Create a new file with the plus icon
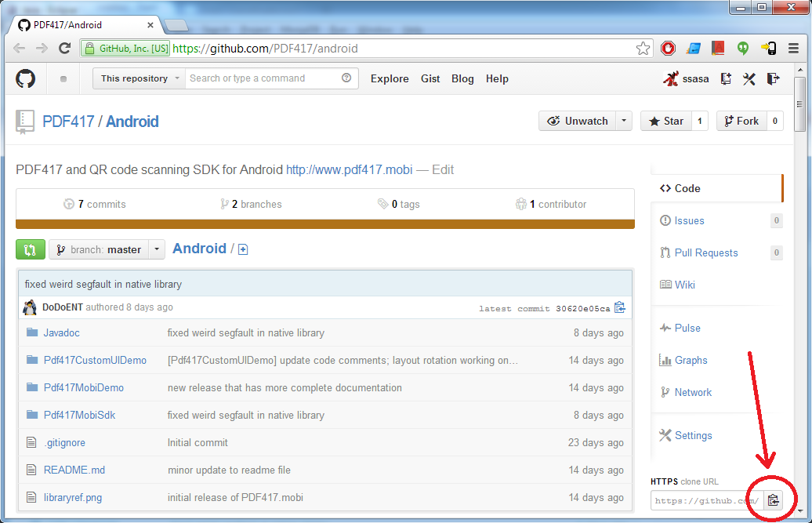The height and width of the screenshot is (523, 812). pyautogui.click(x=243, y=249)
